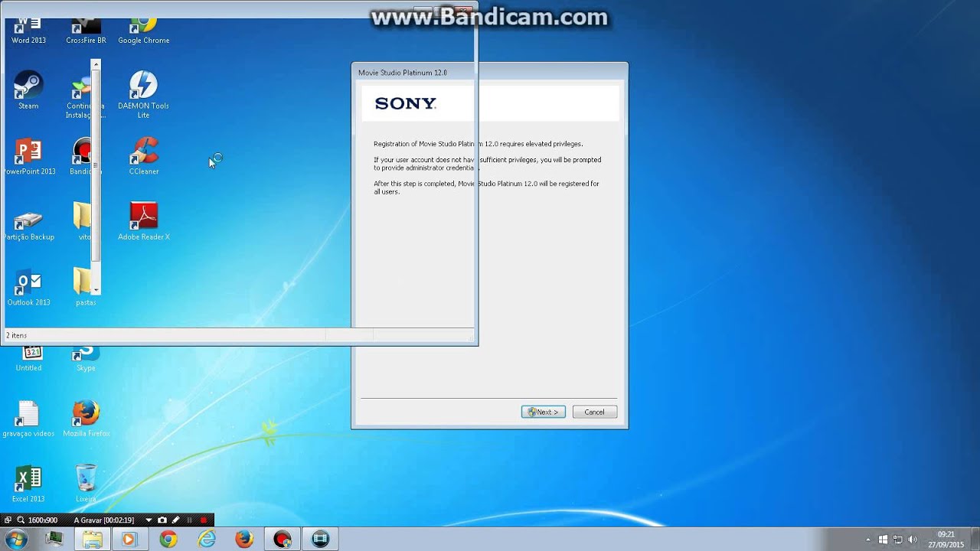Open Google Chrome from the taskbar

point(168,540)
